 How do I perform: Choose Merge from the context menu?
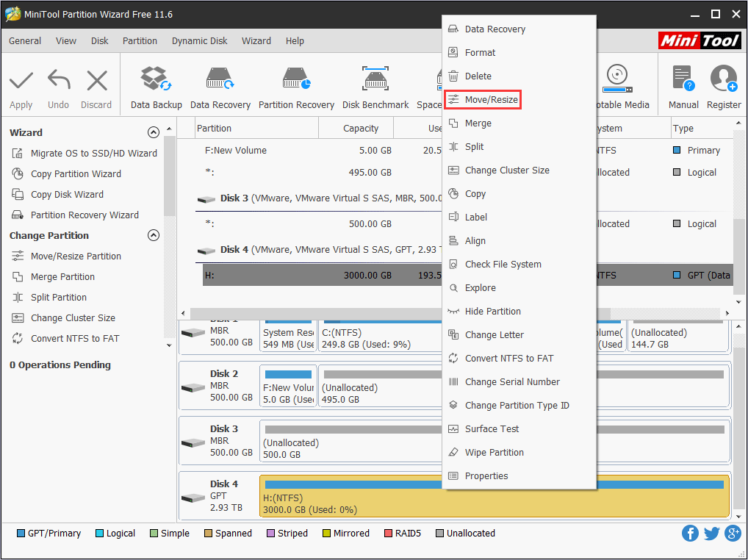519,123
